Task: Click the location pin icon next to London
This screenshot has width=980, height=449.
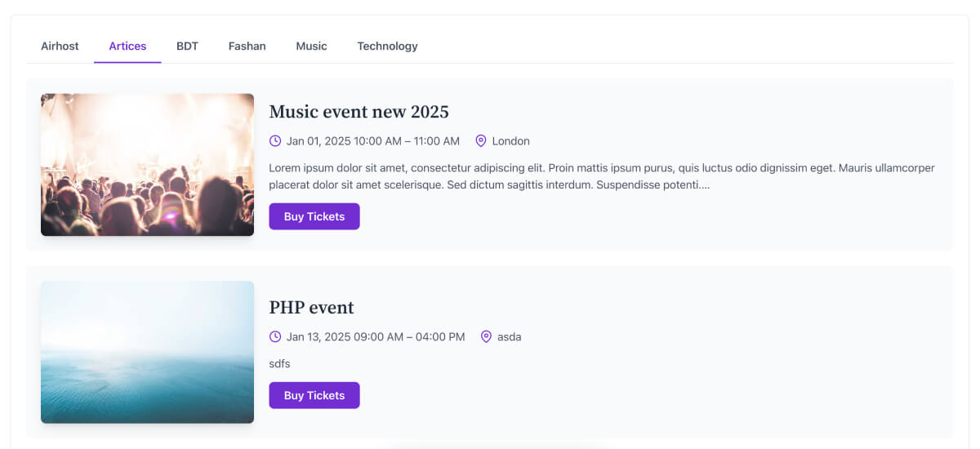Action: (x=481, y=141)
